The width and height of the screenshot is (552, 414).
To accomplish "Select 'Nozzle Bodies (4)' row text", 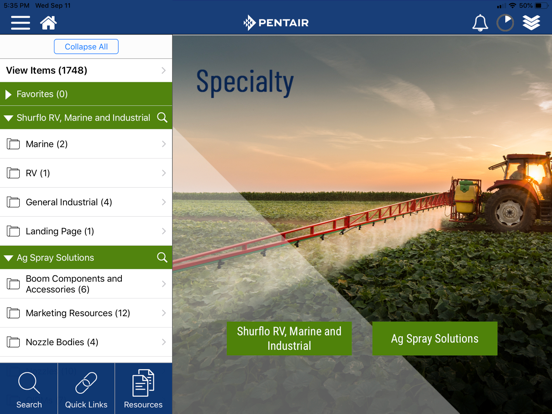I will click(x=62, y=342).
